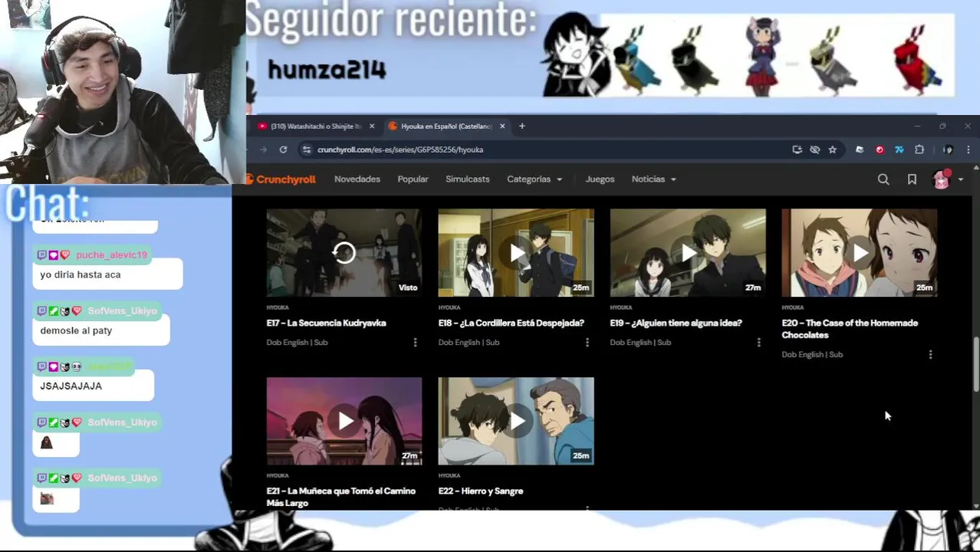Screen dimensions: 980x552
Task: Click recent follower name humza214
Action: click(x=327, y=71)
